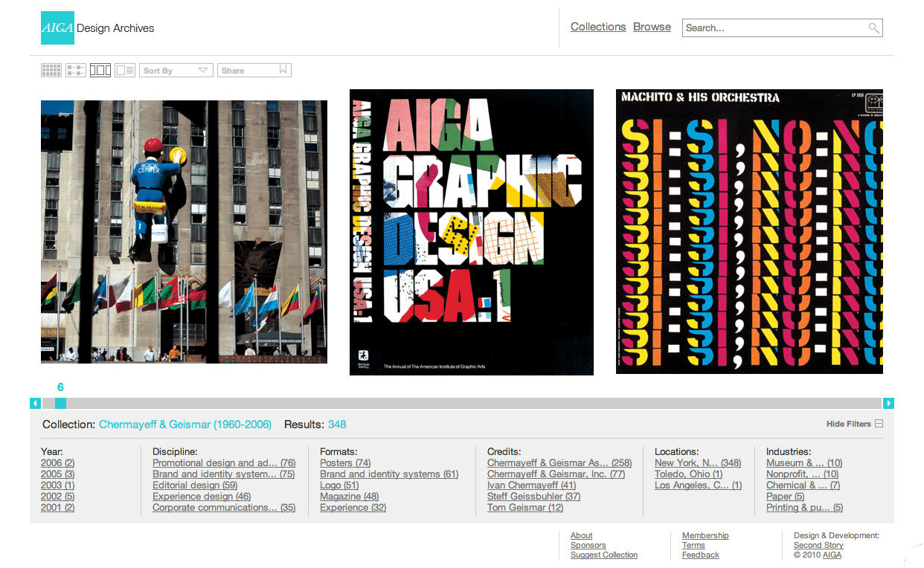Click the AIGA logo square

57,28
